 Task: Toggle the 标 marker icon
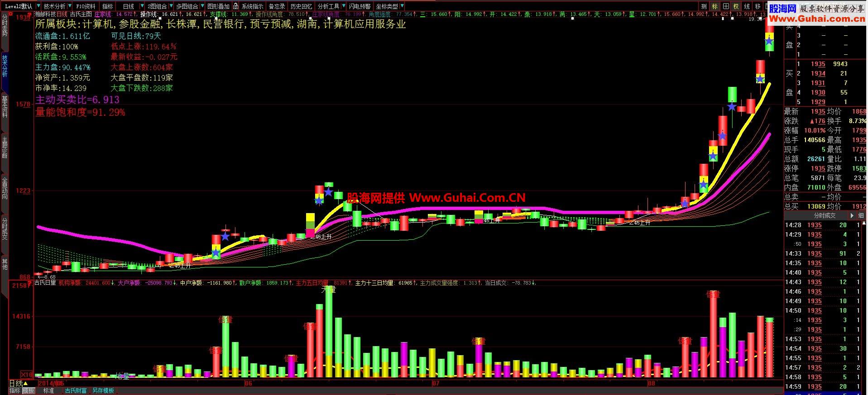[715, 6]
